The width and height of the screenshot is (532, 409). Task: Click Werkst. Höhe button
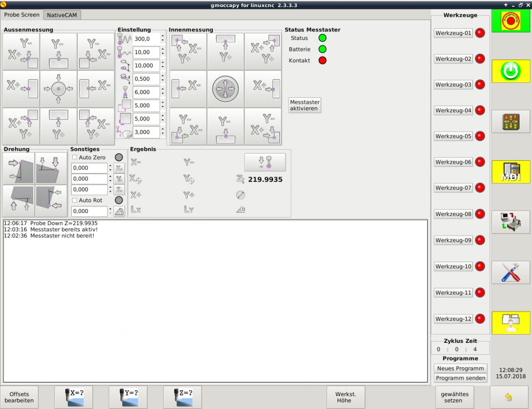(345, 397)
